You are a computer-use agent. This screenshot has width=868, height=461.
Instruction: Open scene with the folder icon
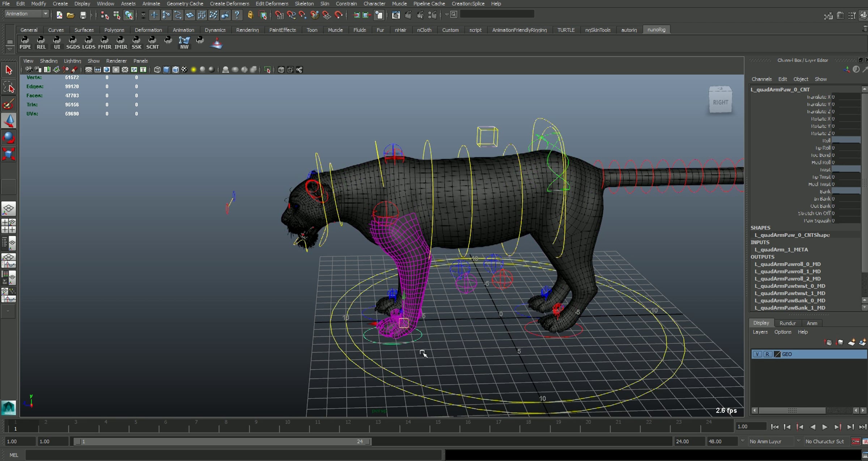click(x=71, y=15)
